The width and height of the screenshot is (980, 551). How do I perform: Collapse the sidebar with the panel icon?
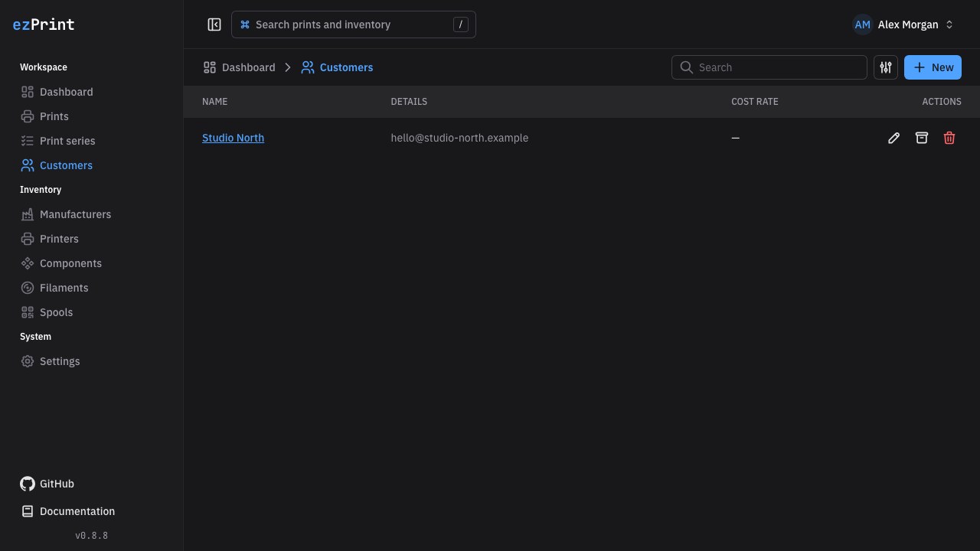tap(214, 24)
